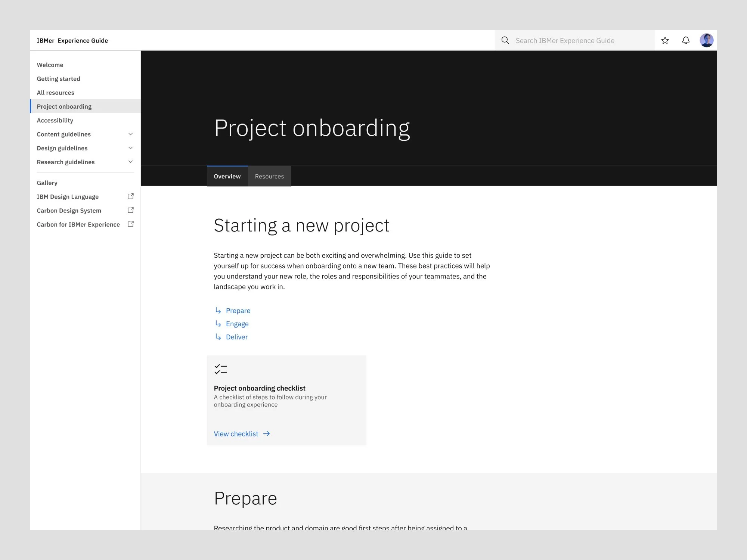Image resolution: width=747 pixels, height=560 pixels.
Task: Expand Research guidelines chevron
Action: coord(130,162)
